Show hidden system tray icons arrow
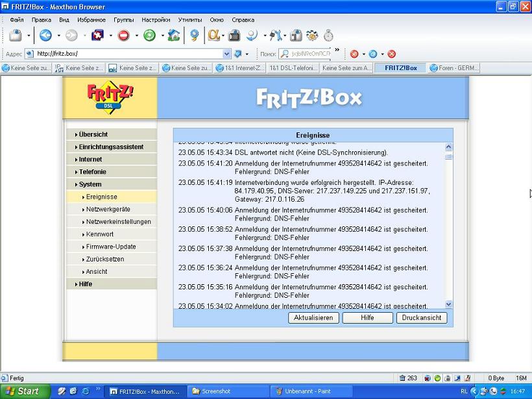This screenshot has width=532, height=399. [476, 391]
